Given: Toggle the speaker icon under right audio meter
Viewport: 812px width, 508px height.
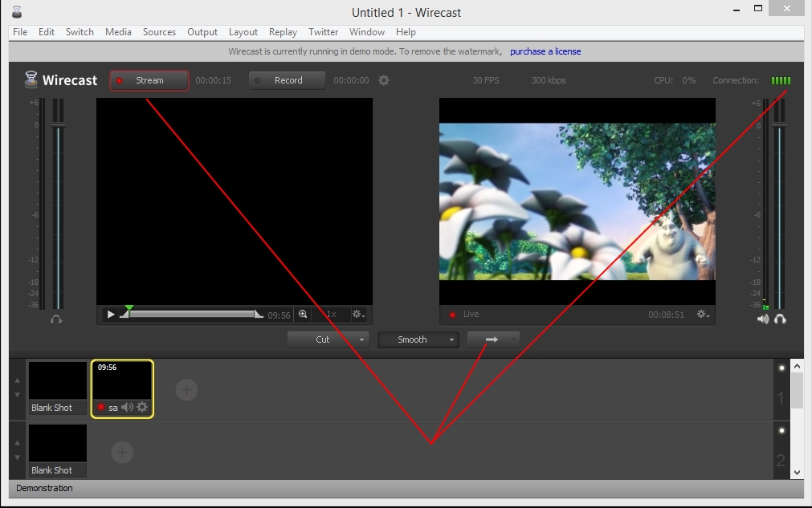Looking at the screenshot, I should (x=763, y=319).
